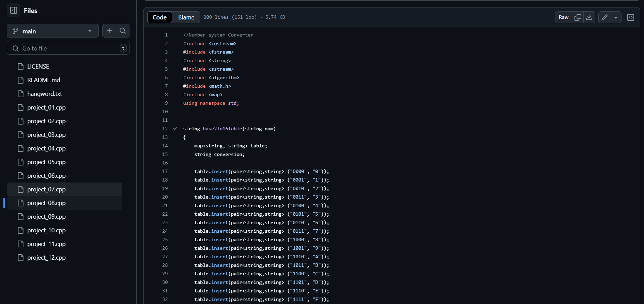
Task: Focus the Go to file field
Action: 68,48
